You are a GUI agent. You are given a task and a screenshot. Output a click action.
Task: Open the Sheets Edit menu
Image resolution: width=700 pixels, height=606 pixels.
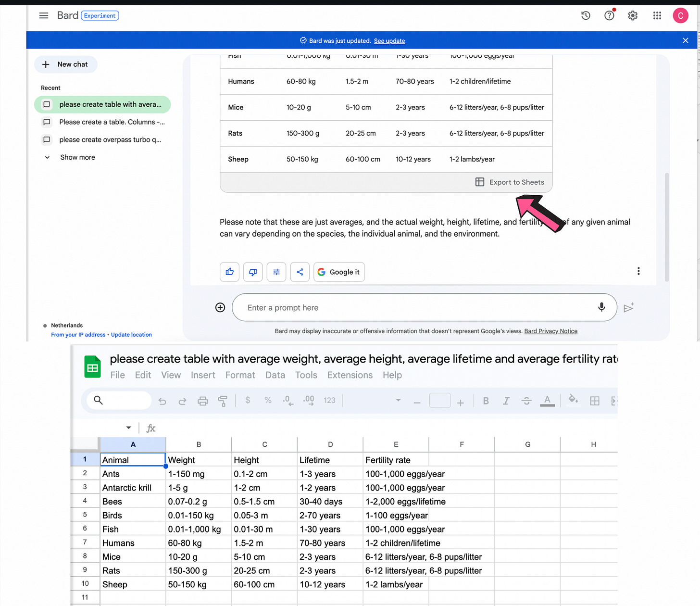pyautogui.click(x=143, y=375)
